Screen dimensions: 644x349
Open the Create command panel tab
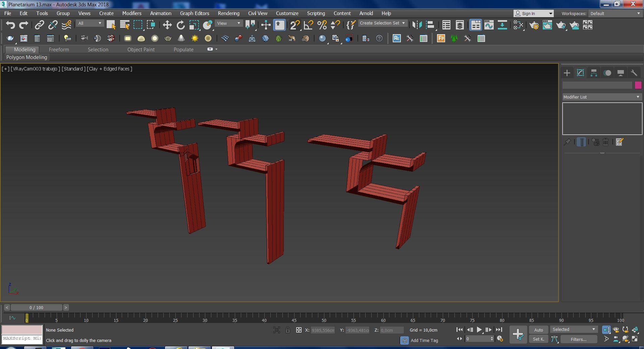567,73
